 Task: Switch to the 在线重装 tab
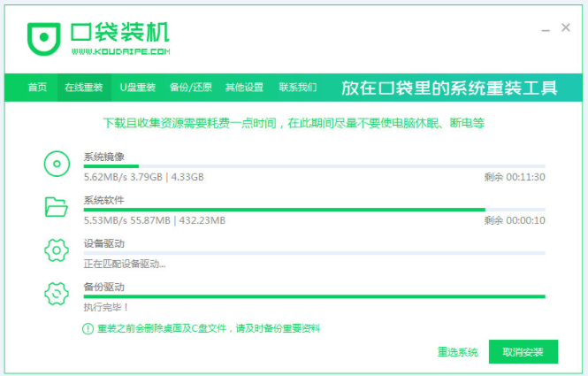tap(84, 88)
